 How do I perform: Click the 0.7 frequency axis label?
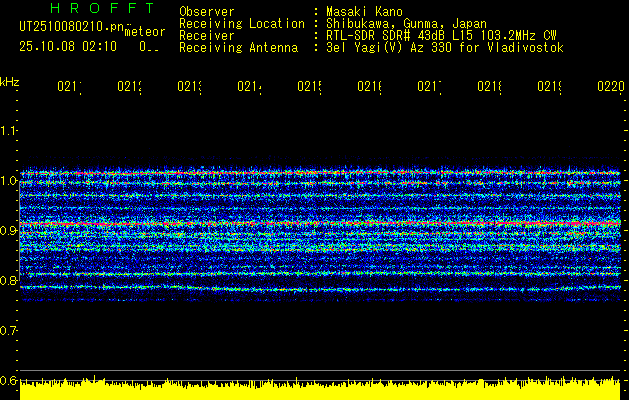click(9, 330)
